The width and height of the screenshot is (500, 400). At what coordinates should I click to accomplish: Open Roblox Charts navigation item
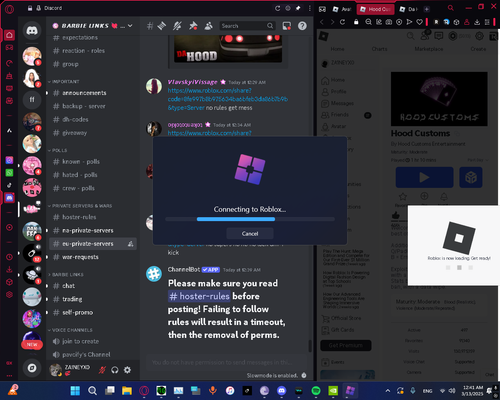(379, 49)
